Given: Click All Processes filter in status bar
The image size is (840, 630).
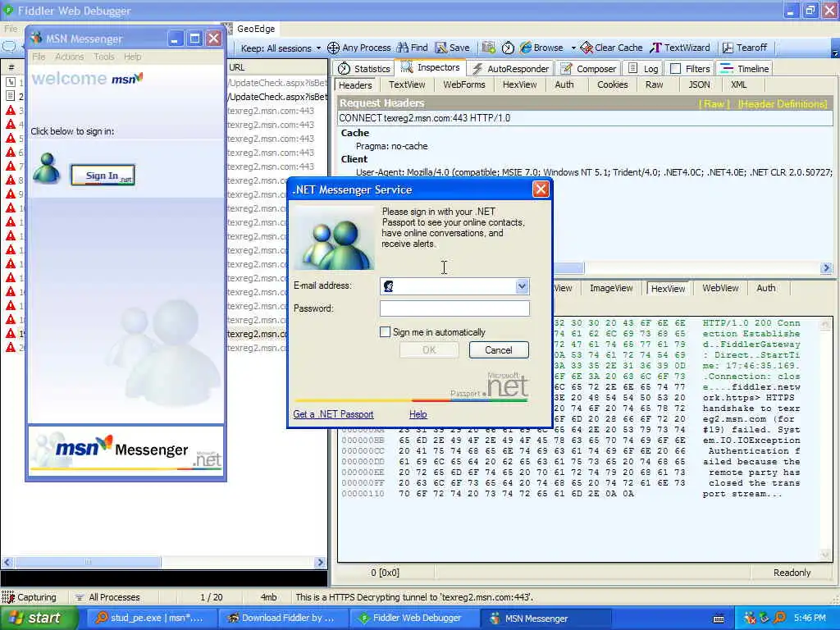Looking at the screenshot, I should [107, 597].
